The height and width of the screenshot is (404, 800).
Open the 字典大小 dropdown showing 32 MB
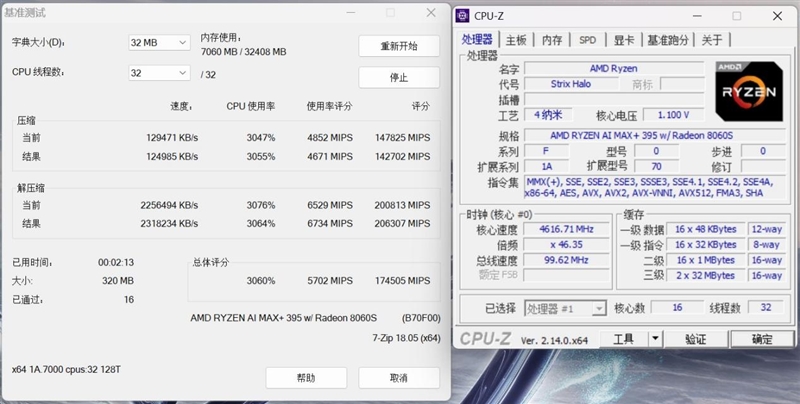click(x=159, y=43)
